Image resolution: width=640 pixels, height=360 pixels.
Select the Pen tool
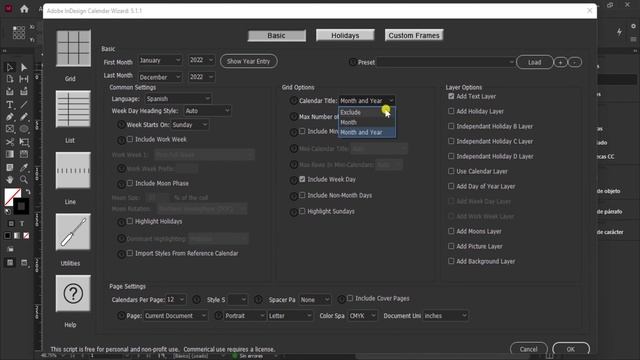pyautogui.click(x=10, y=117)
